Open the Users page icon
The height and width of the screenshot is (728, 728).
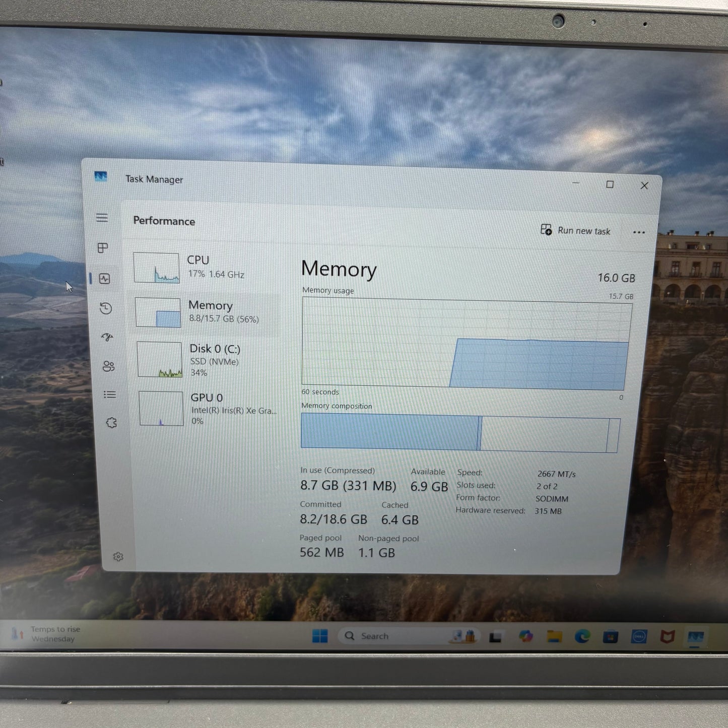[108, 366]
